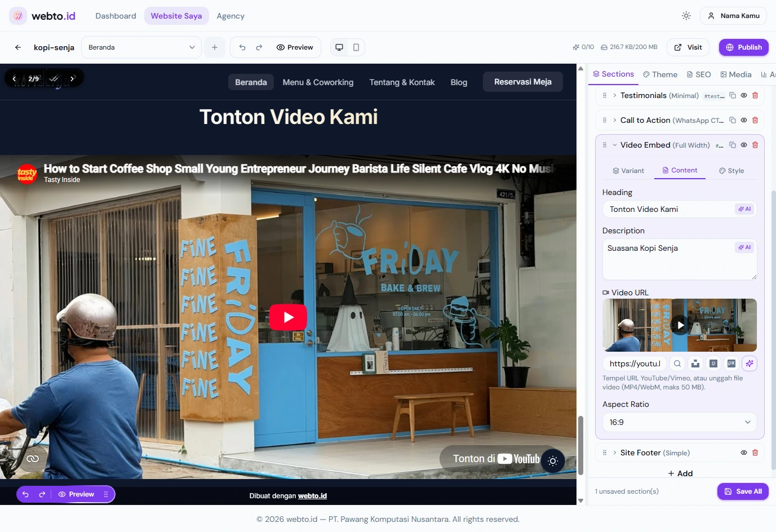Image resolution: width=776 pixels, height=532 pixels.
Task: Toggle visibility of Testimonials section
Action: point(744,95)
